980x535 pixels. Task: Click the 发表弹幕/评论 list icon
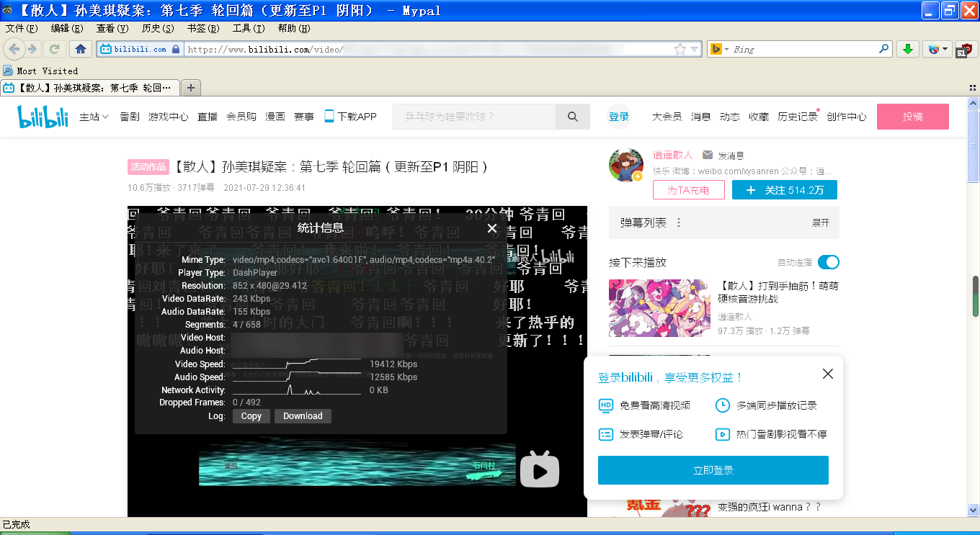click(x=606, y=434)
